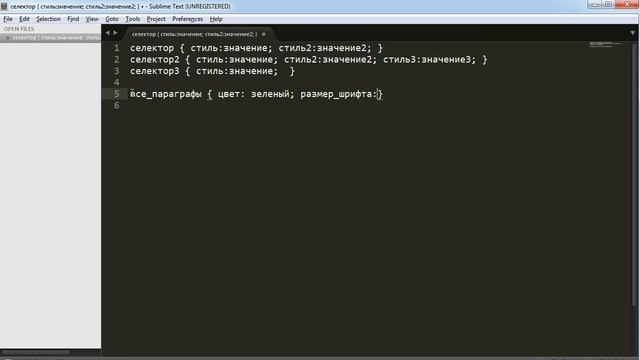Click the sidebar horizontal scrollbar
Image resolution: width=640 pixels, height=360 pixels.
(36, 352)
